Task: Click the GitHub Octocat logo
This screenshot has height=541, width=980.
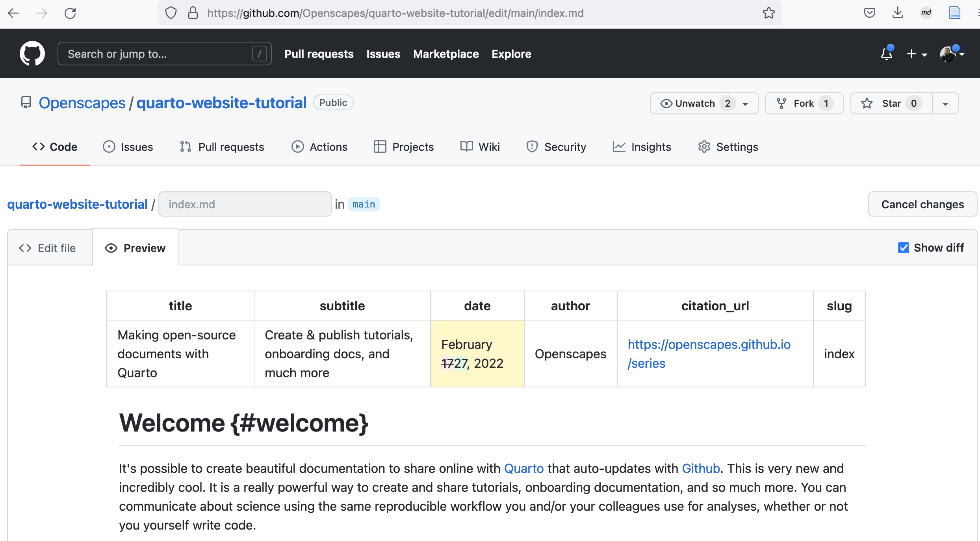Action: click(x=32, y=54)
